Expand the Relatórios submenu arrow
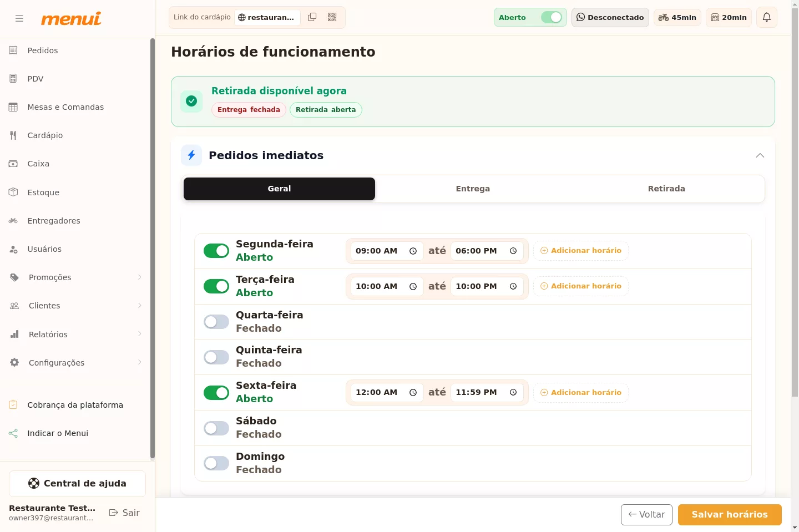799x532 pixels. 139,334
